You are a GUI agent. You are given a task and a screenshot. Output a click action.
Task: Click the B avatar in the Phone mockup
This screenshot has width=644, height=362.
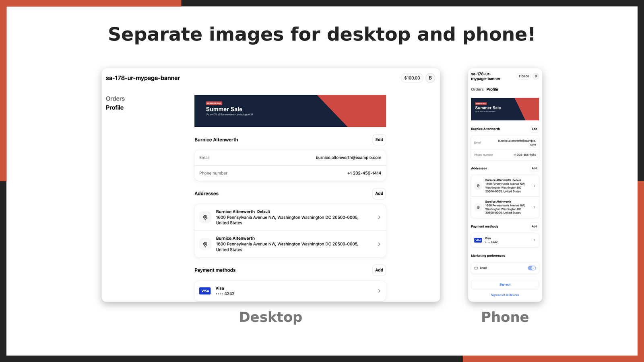[x=536, y=76]
